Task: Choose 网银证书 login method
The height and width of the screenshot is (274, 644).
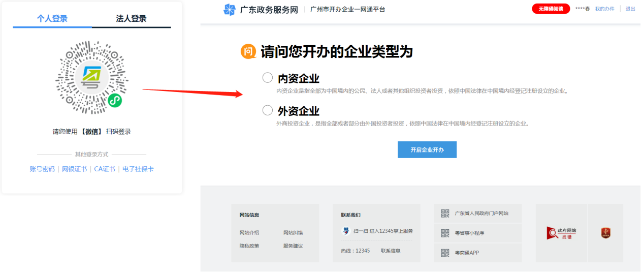Action: click(75, 169)
